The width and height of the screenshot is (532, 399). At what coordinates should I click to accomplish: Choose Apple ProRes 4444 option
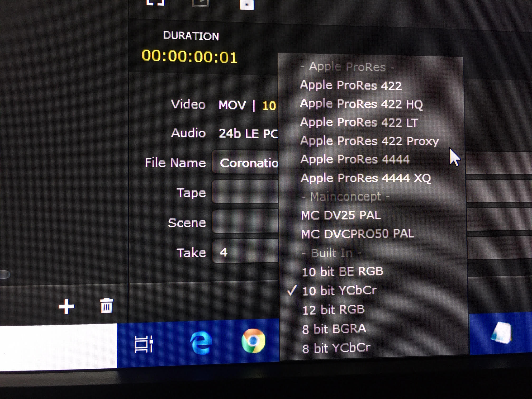[x=355, y=159]
